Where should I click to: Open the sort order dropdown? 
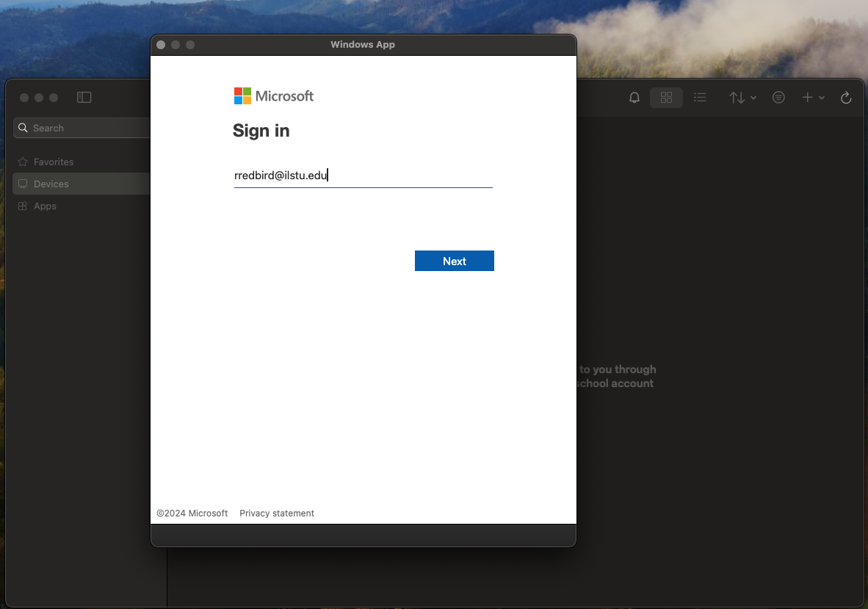(742, 98)
